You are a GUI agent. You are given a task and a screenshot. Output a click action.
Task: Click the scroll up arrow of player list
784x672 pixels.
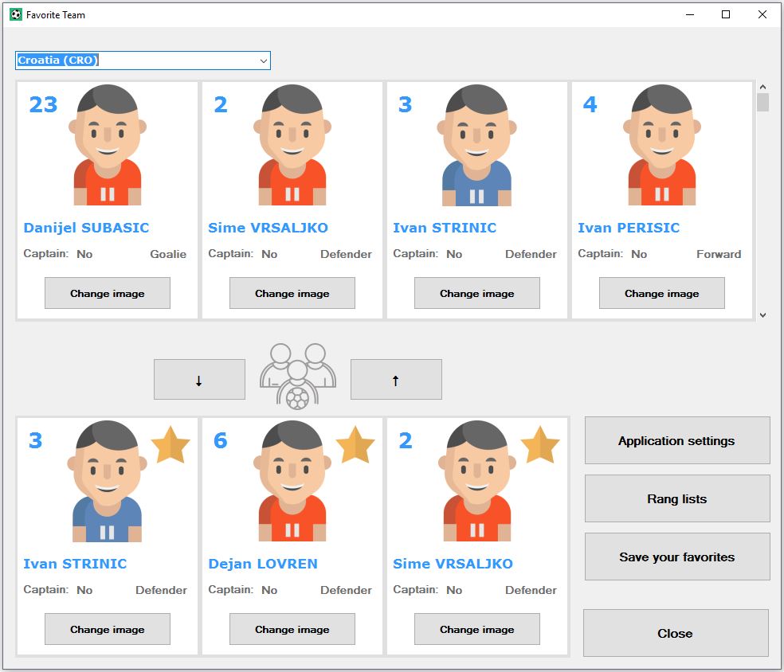pyautogui.click(x=763, y=87)
